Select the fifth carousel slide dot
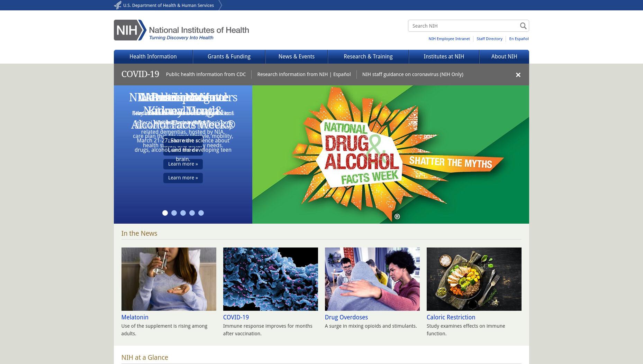Viewport: 643px width, 364px height. tap(201, 213)
